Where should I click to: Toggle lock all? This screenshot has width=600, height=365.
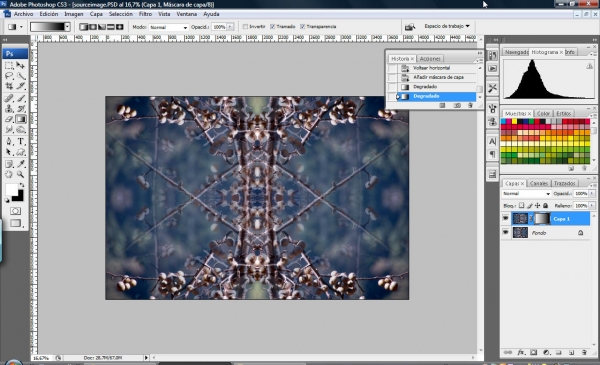546,205
